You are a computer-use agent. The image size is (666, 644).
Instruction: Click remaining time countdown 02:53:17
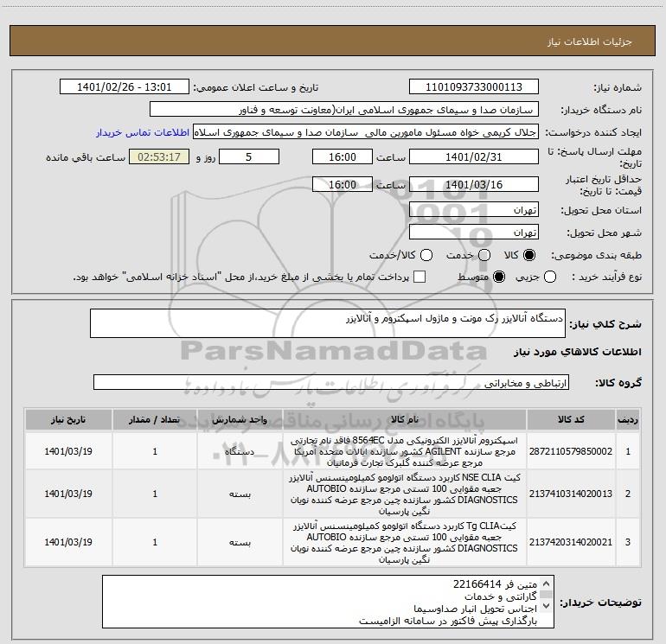[159, 156]
